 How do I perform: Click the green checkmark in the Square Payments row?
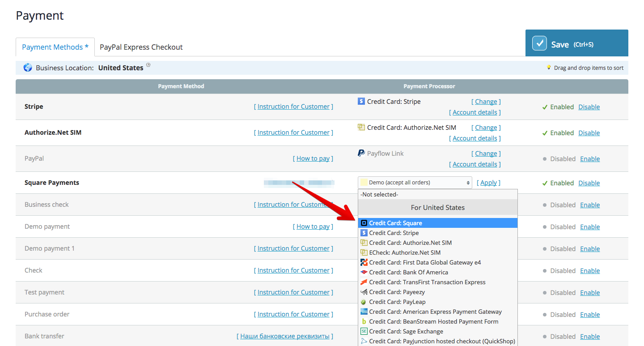coord(545,183)
